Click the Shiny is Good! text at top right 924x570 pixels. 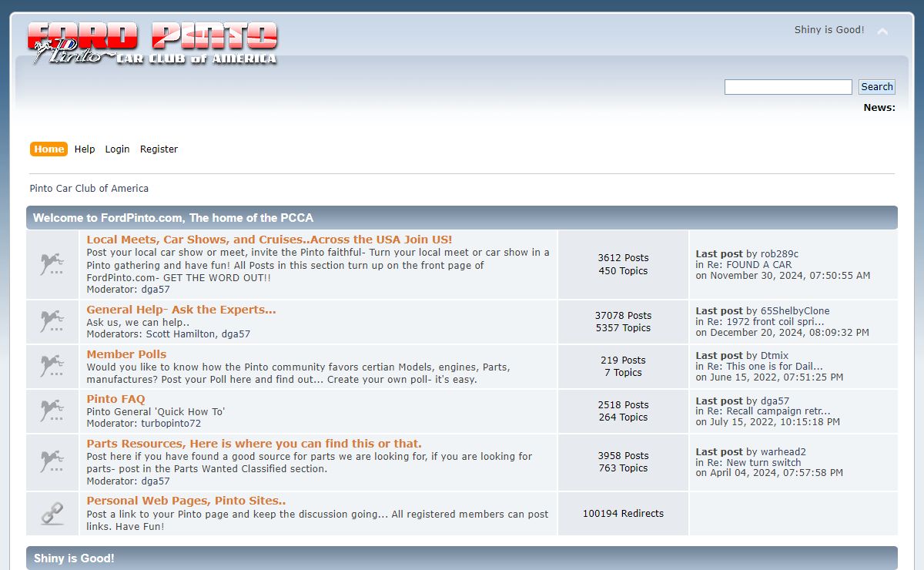829,30
